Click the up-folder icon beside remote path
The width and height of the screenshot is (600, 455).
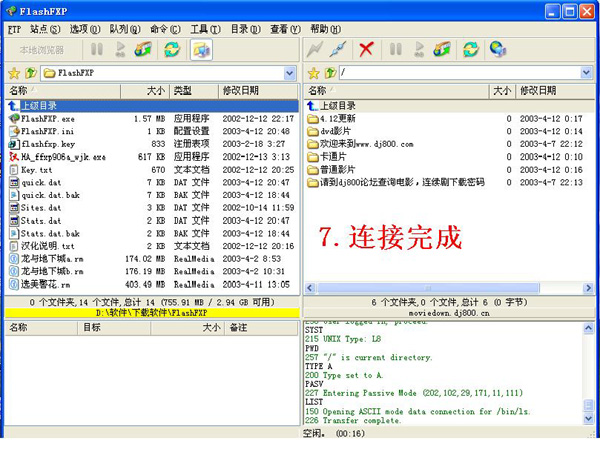[x=329, y=73]
